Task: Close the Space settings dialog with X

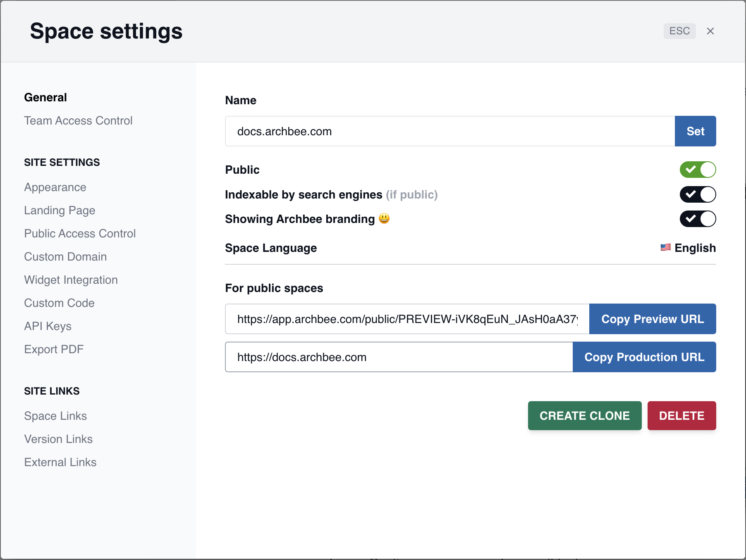Action: coord(710,31)
